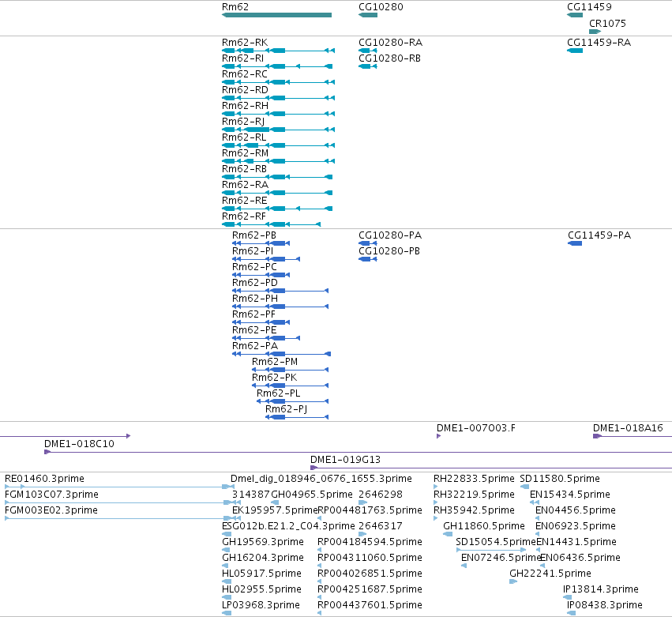This screenshot has width=672, height=617.
Task: Select the Rm62-RI transcript label
Action: pos(242,58)
